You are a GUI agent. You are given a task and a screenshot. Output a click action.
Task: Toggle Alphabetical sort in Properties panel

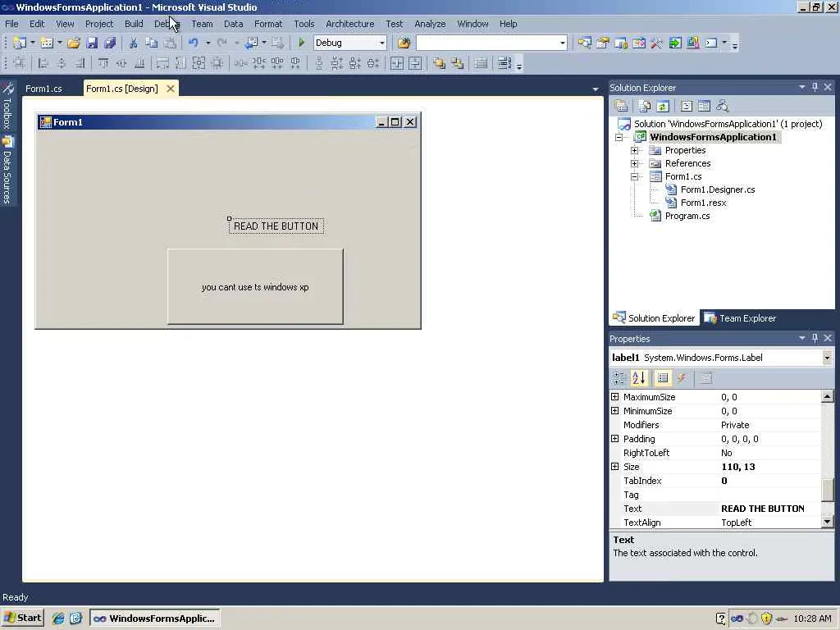[x=638, y=378]
